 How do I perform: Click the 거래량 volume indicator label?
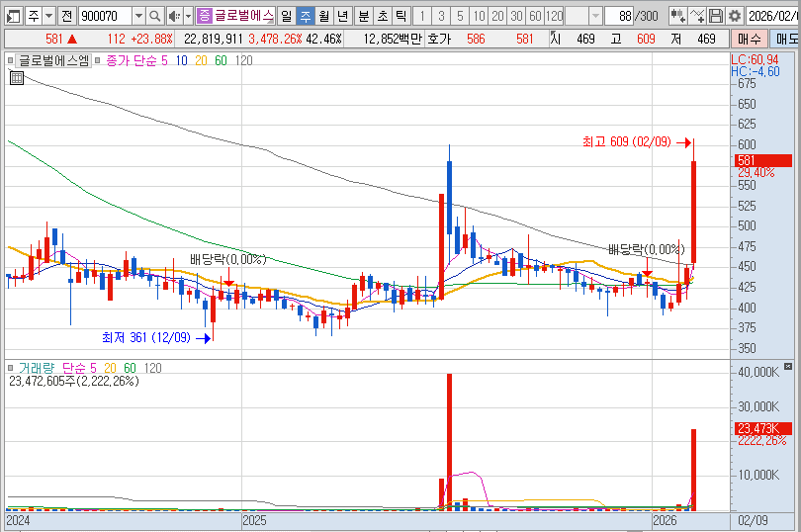37,368
